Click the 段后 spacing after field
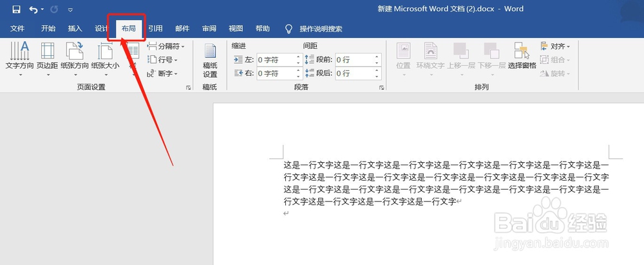 (354, 73)
